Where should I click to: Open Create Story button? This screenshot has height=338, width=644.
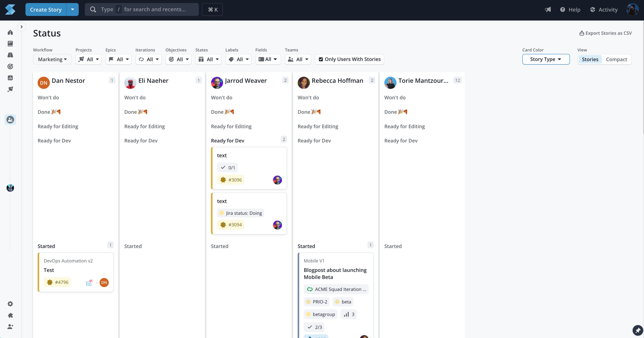(46, 9)
